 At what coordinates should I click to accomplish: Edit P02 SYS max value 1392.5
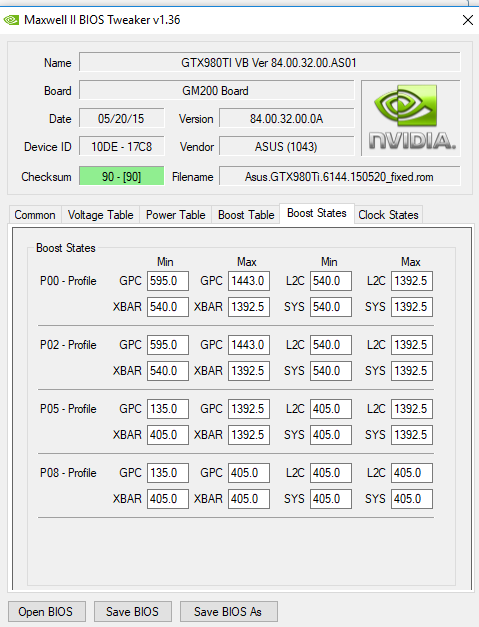[412, 371]
